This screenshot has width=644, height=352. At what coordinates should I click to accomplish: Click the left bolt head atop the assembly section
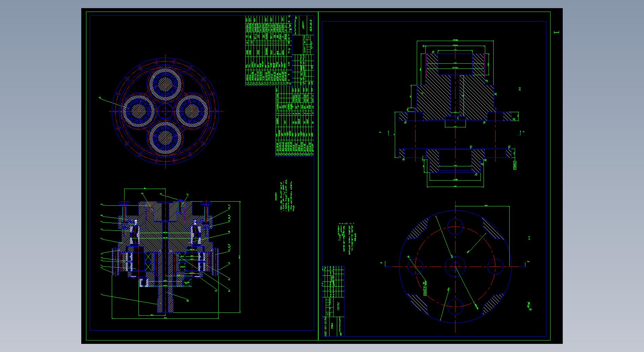coord(124,203)
